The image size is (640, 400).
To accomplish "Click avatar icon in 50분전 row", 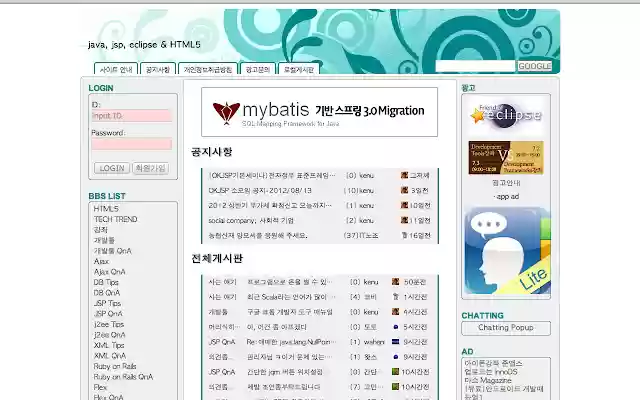I will (x=396, y=282).
